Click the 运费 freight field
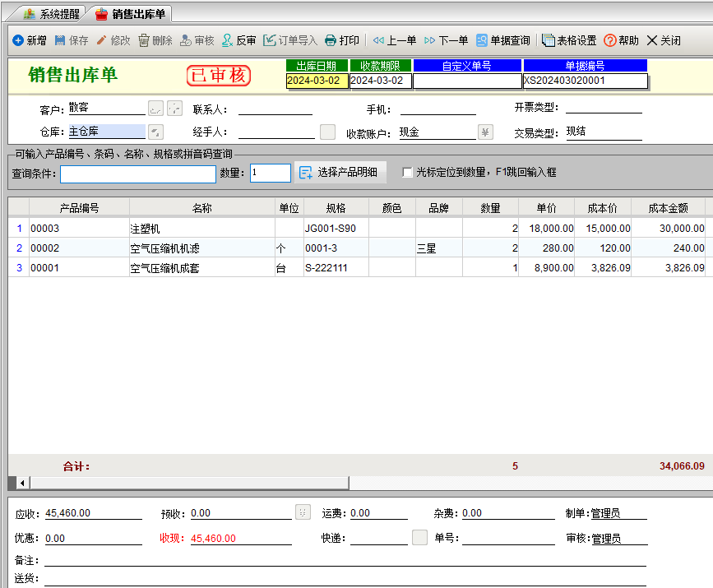This screenshot has width=713, height=588. (x=379, y=513)
